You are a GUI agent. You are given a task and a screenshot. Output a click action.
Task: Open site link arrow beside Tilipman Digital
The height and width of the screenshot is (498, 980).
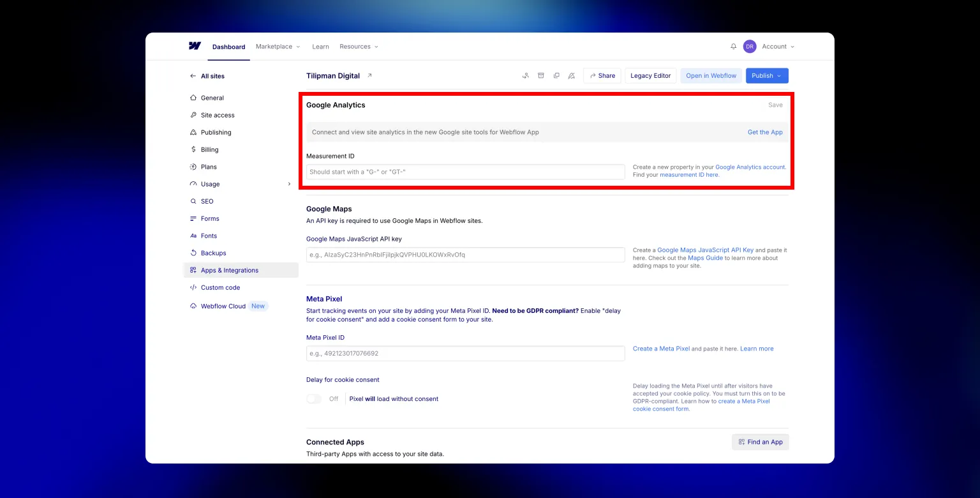click(369, 75)
